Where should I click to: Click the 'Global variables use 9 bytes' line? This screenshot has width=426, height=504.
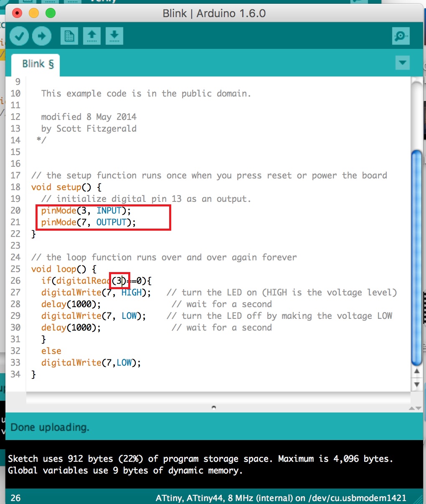tap(125, 471)
